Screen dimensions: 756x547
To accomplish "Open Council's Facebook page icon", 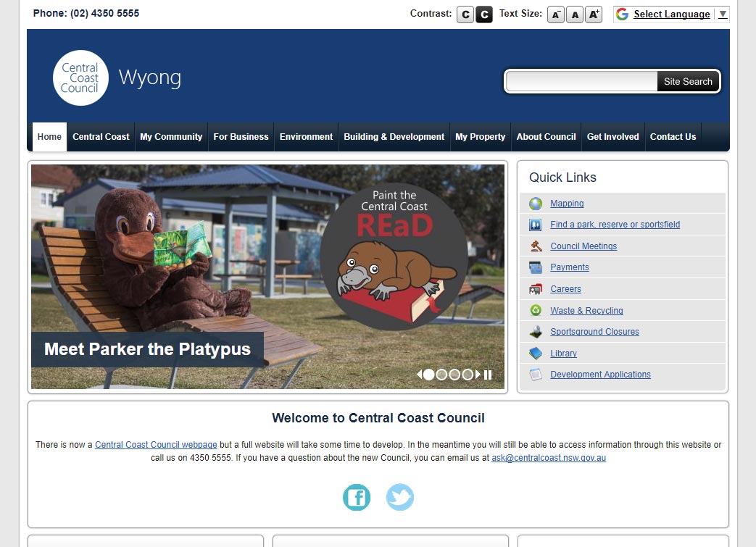I will (356, 498).
